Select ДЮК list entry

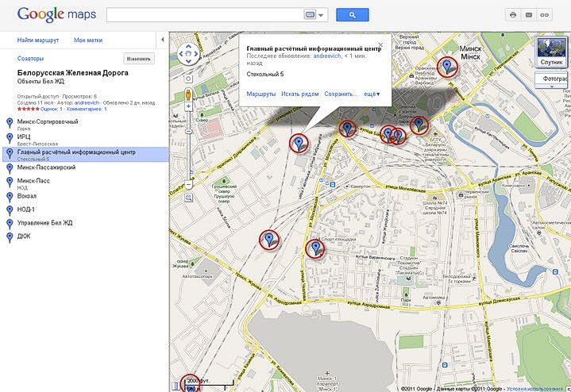(x=24, y=236)
